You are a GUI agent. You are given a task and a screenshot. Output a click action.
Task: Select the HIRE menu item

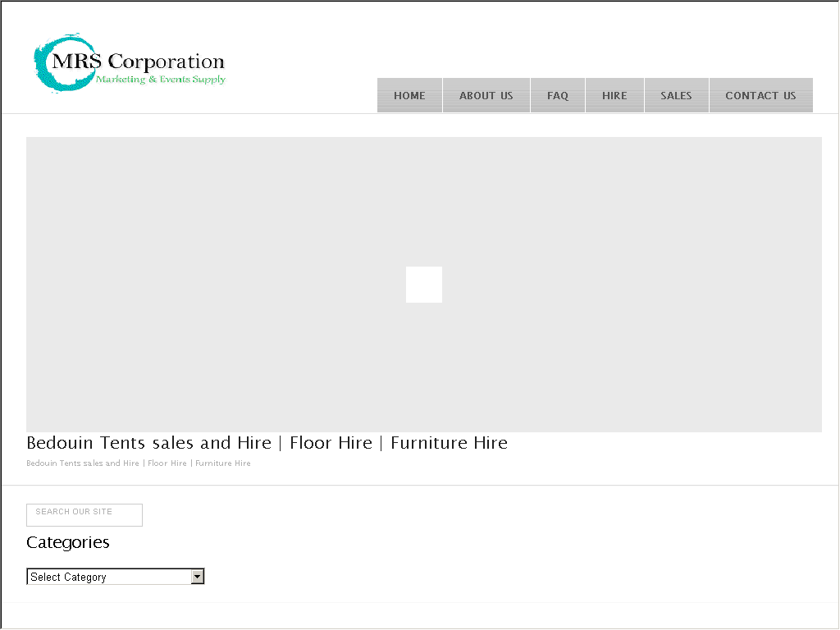coord(614,95)
